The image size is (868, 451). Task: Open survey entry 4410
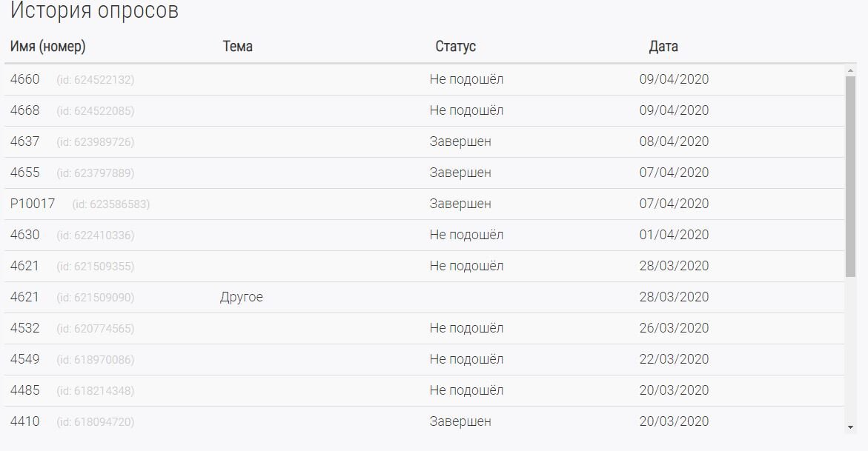pyautogui.click(x=25, y=421)
